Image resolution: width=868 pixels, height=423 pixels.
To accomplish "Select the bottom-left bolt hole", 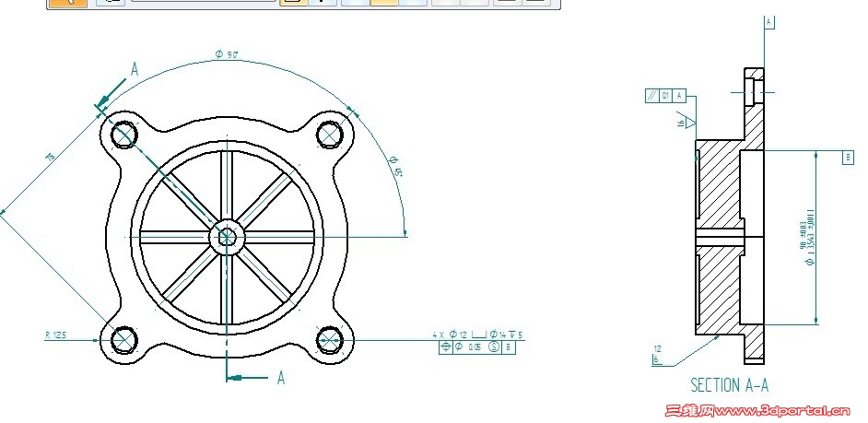I will click(x=123, y=340).
